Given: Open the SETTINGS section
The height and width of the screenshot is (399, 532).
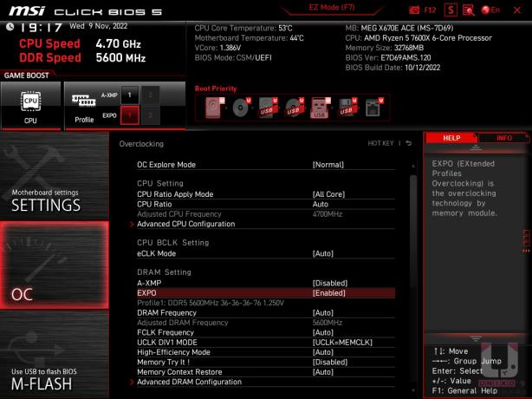Looking at the screenshot, I should point(55,176).
